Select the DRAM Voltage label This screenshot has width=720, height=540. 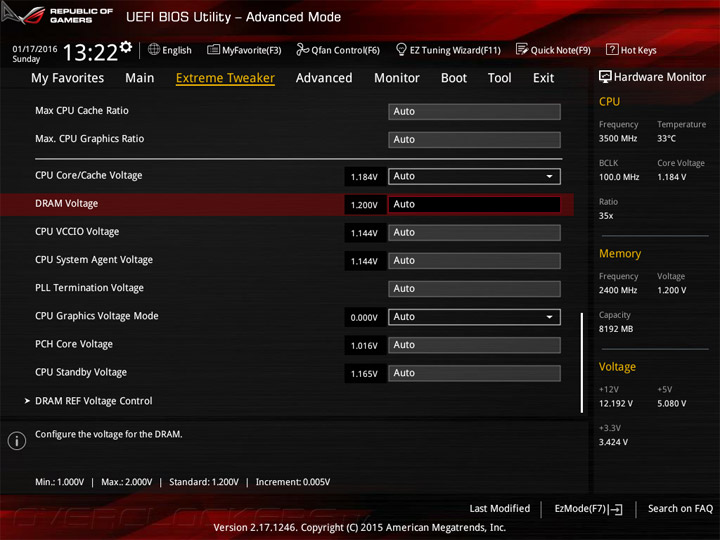point(67,203)
